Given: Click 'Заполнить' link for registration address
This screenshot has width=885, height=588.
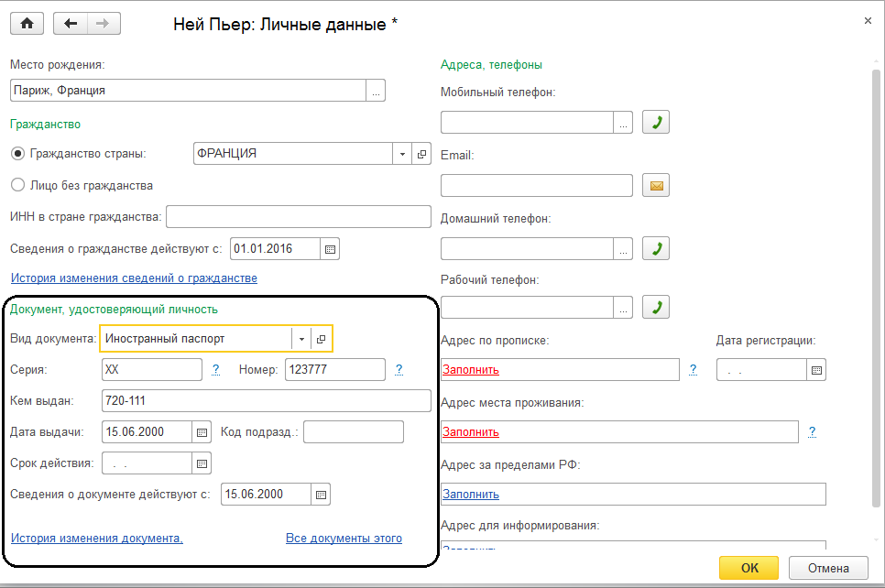Looking at the screenshot, I should pyautogui.click(x=471, y=370).
